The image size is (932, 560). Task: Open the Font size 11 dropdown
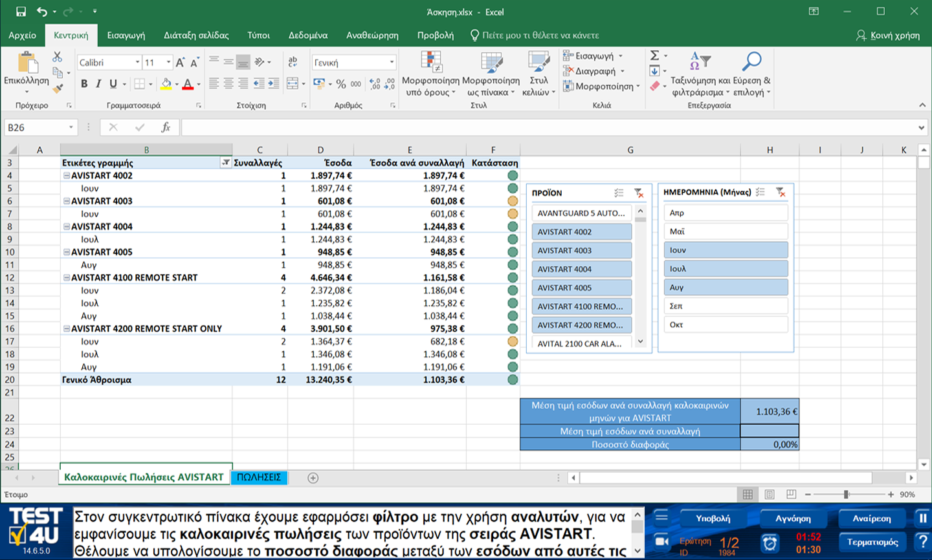pos(168,63)
